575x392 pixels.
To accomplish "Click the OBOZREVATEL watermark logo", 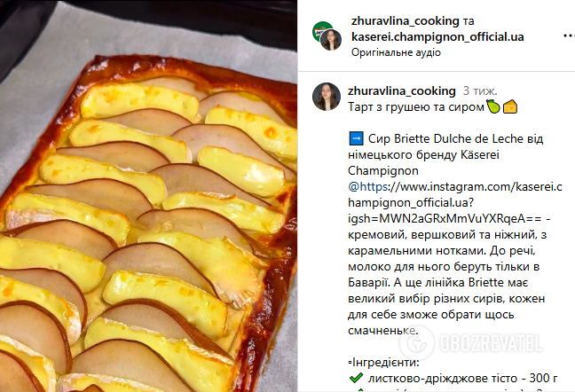I will click(471, 343).
